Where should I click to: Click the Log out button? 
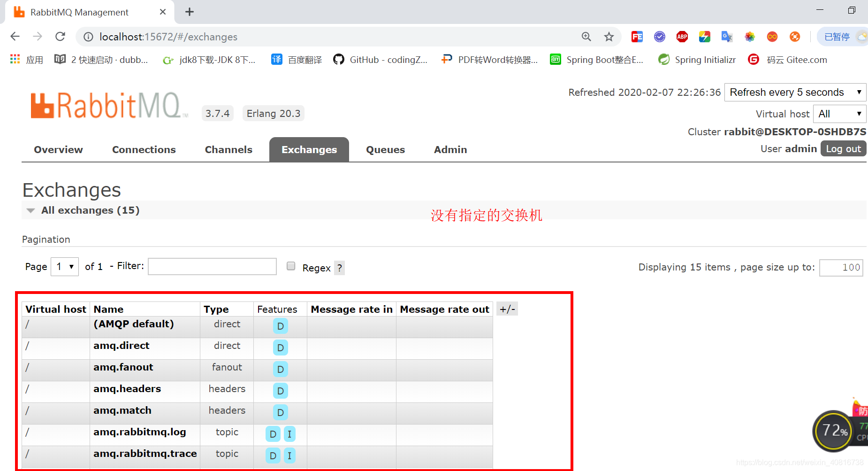point(843,148)
